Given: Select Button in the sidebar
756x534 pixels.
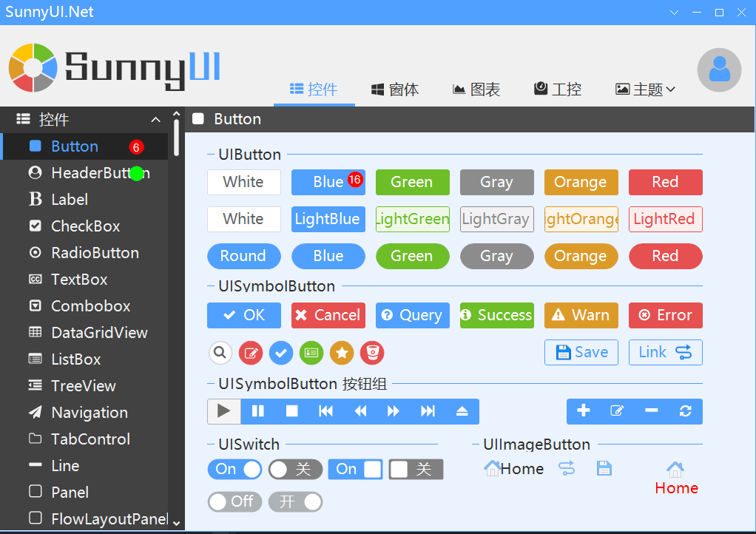Looking at the screenshot, I should (84, 146).
